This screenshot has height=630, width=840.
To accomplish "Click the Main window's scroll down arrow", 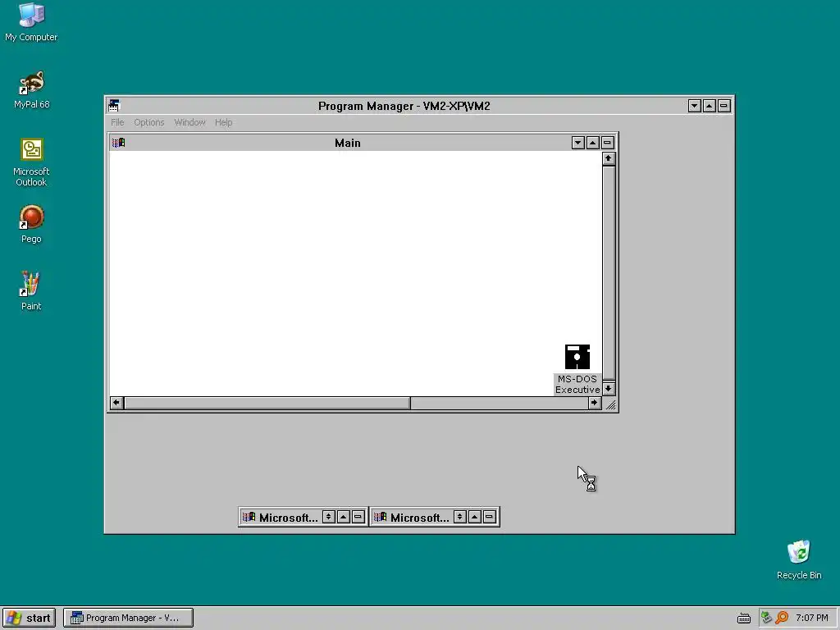I will 608,388.
